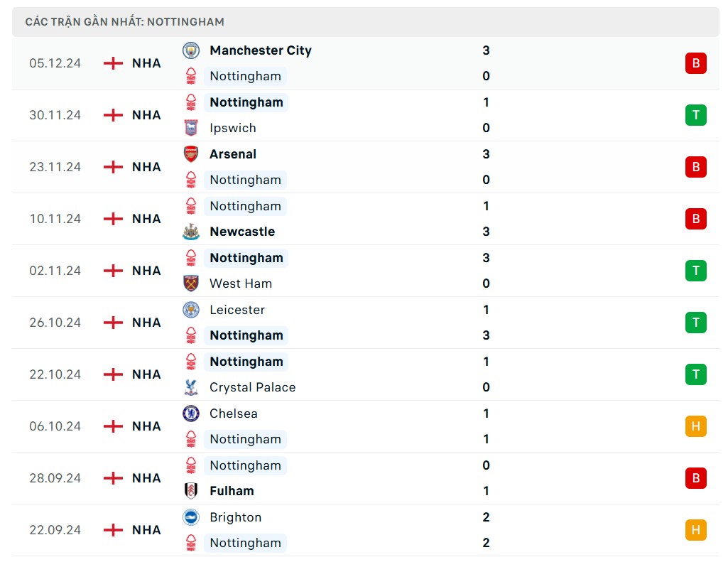Click the Các trận gần nhất: Nottingham header
The image size is (728, 562).
pos(124,22)
